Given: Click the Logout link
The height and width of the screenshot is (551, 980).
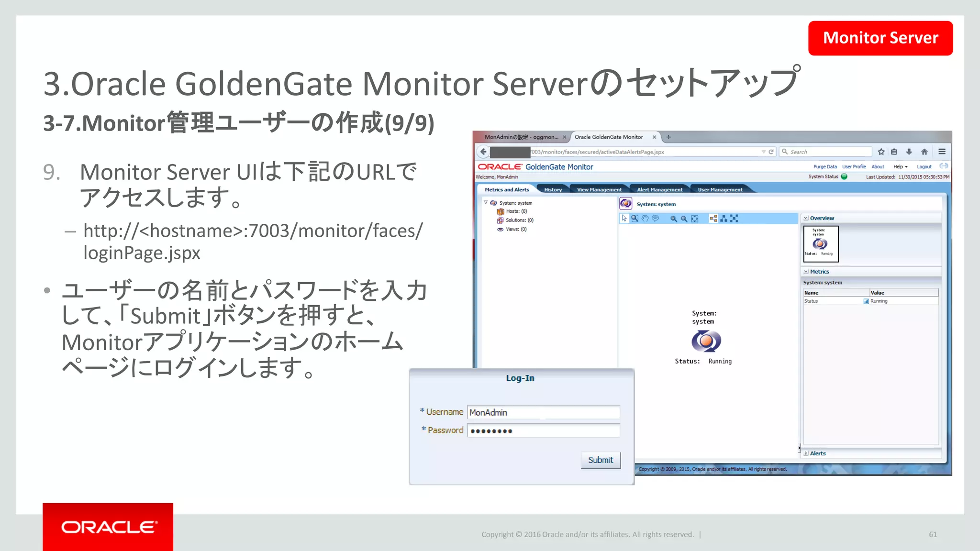Looking at the screenshot, I should (x=924, y=167).
